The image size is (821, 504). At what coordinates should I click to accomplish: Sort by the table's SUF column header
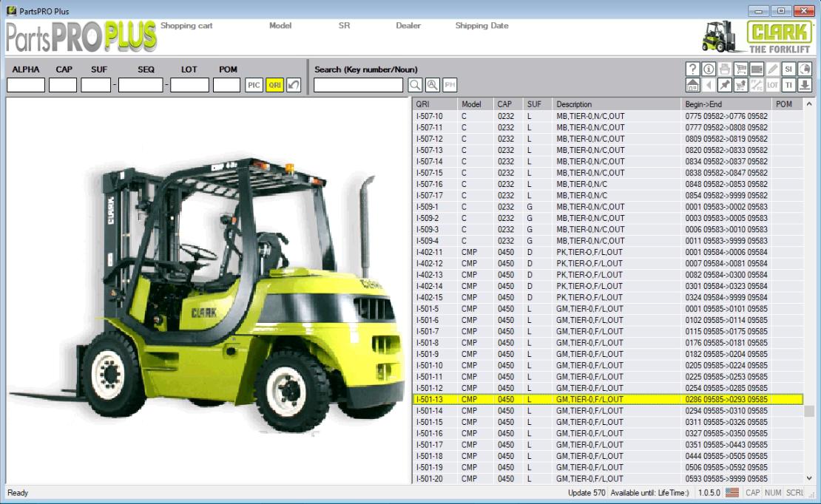click(x=538, y=104)
